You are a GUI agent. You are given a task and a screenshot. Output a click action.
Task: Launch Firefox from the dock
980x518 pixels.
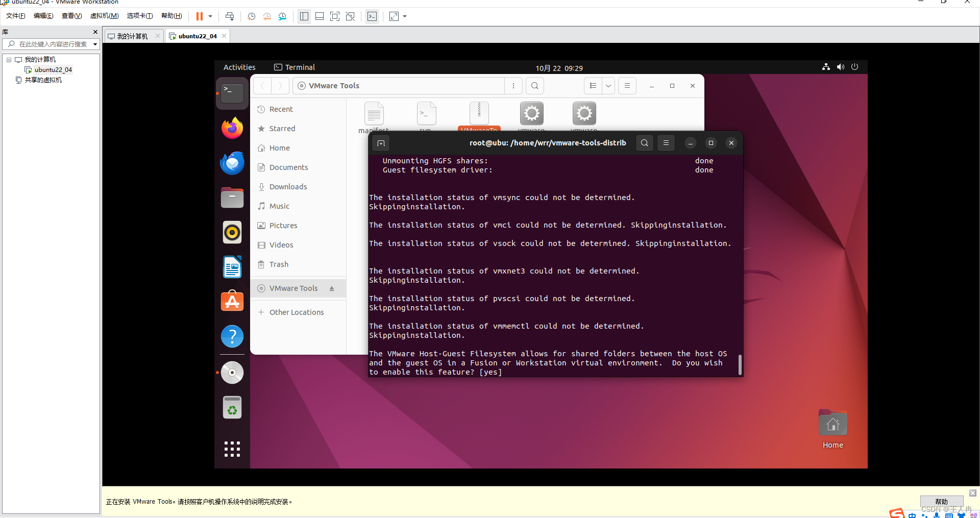[x=232, y=128]
